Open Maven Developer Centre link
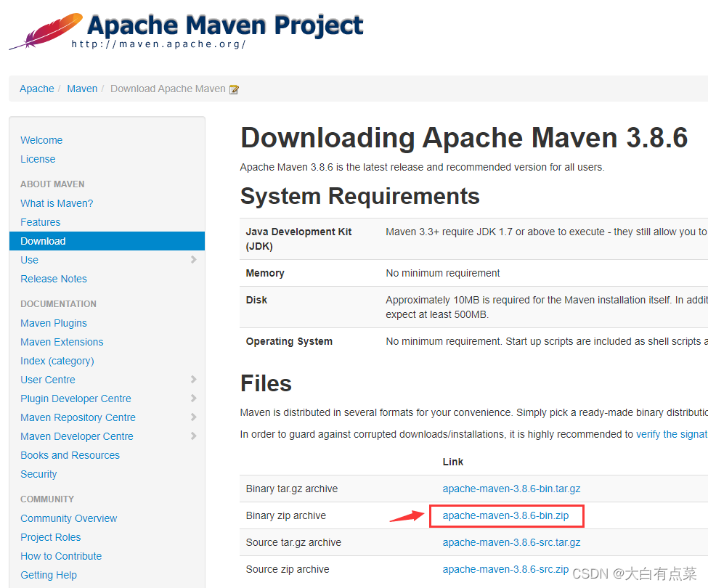 pyautogui.click(x=77, y=436)
